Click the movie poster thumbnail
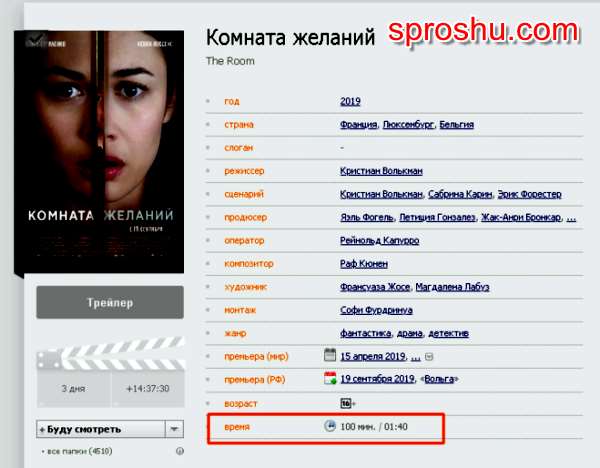This screenshot has height=468, width=600. (99, 152)
